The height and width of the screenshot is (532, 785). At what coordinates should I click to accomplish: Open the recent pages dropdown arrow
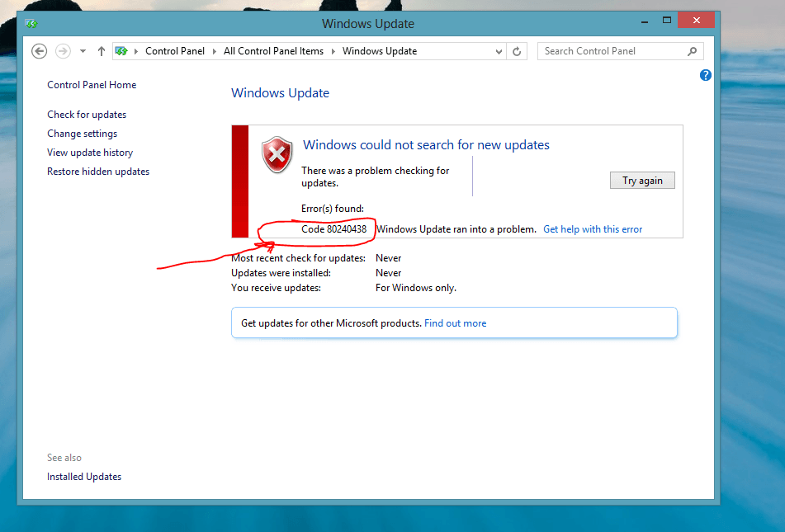point(83,50)
